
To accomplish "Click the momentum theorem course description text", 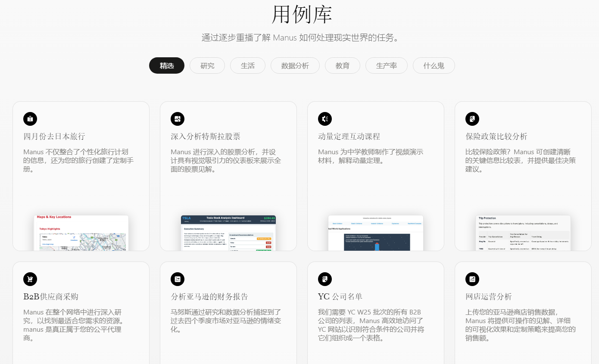I will 371,156.
